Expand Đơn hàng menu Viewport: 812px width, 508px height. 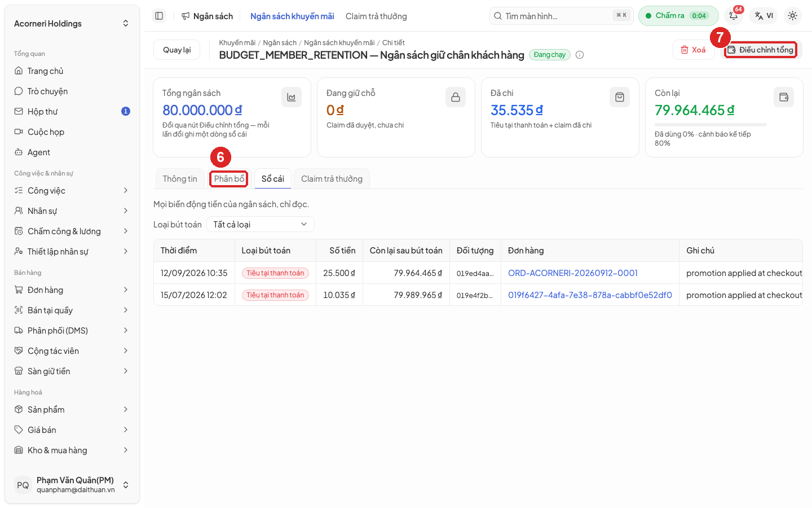[x=72, y=290]
